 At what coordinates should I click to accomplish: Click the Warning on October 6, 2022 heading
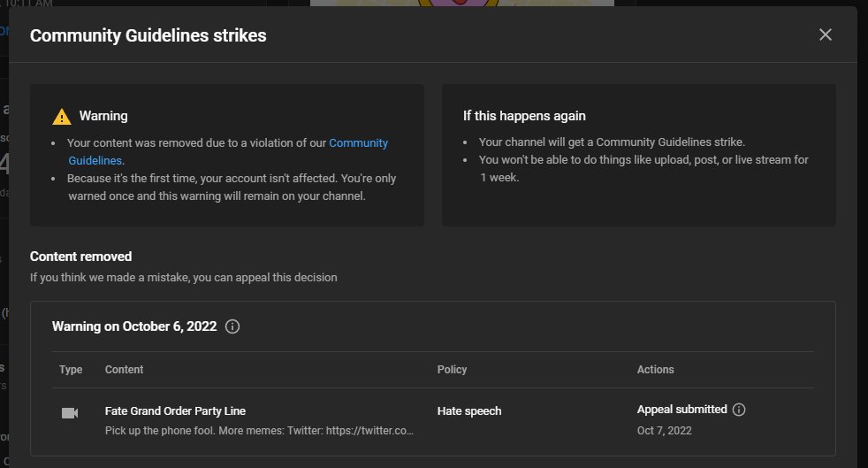tap(134, 326)
